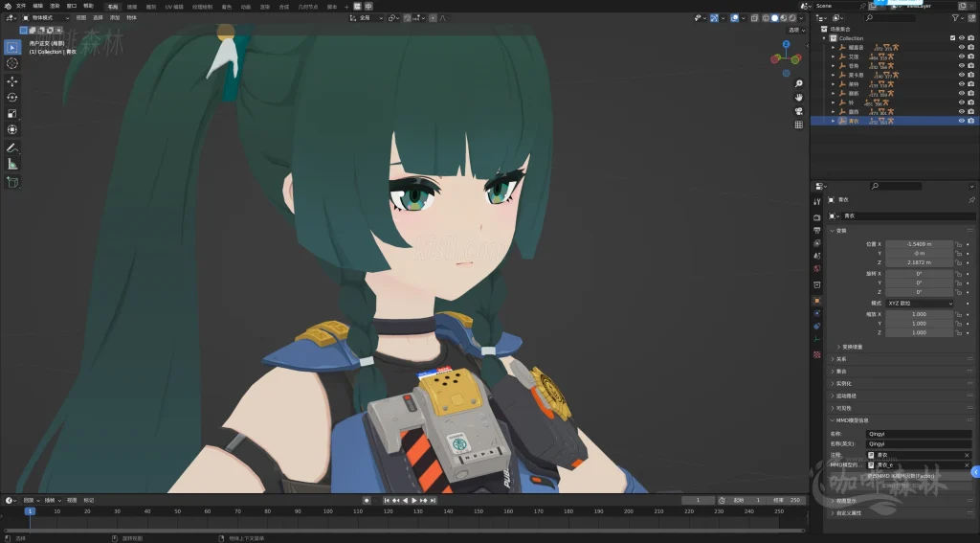Activate the Transform tool
Viewport: 980px width, 543px height.
pyautogui.click(x=11, y=129)
